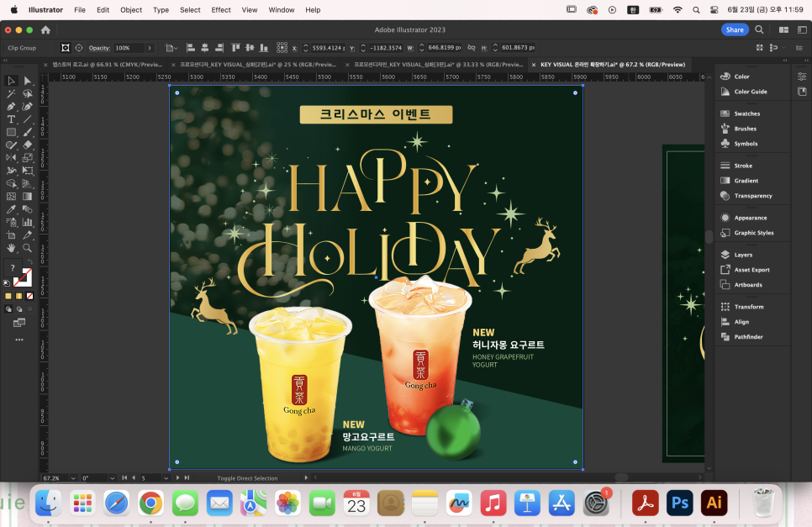This screenshot has height=527, width=812.
Task: Click Horizontal Align Left button
Action: coord(191,48)
